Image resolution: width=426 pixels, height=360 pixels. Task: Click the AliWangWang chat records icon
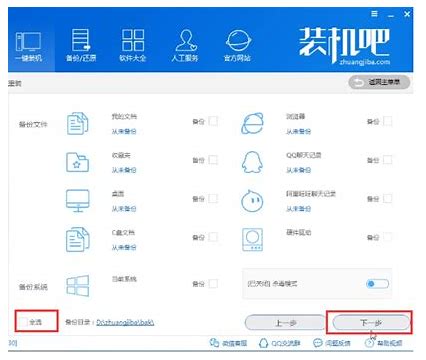click(x=252, y=201)
